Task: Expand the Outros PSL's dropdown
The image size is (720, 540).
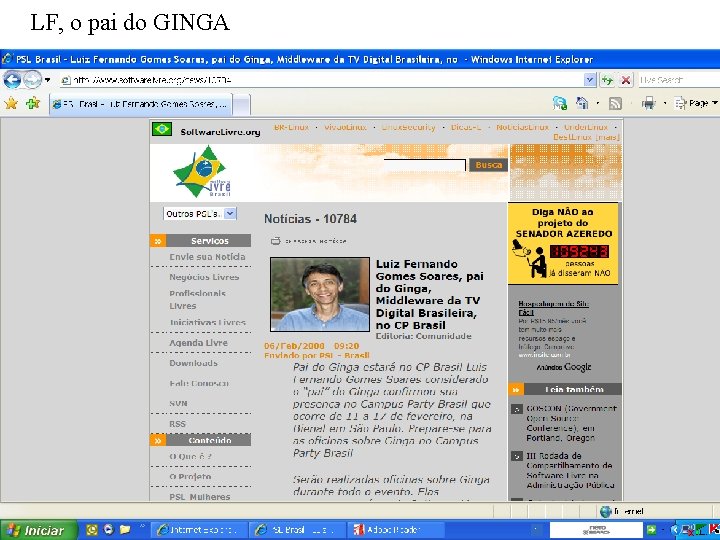Action: (x=231, y=214)
